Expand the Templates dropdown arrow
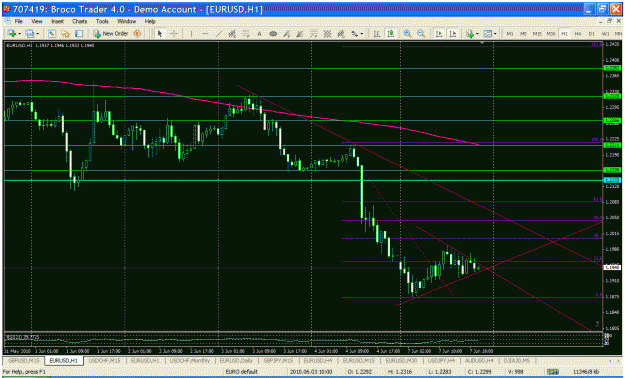 pos(495,34)
